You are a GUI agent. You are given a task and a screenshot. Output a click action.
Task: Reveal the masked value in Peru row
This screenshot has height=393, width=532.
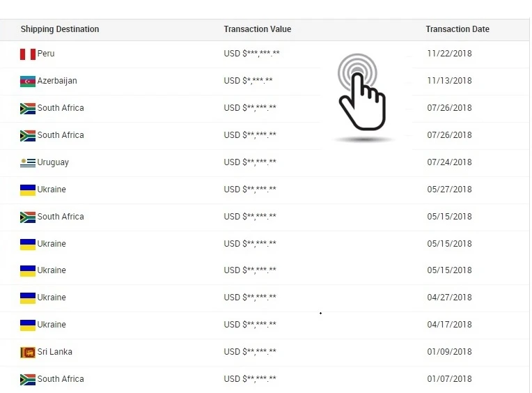click(x=251, y=54)
